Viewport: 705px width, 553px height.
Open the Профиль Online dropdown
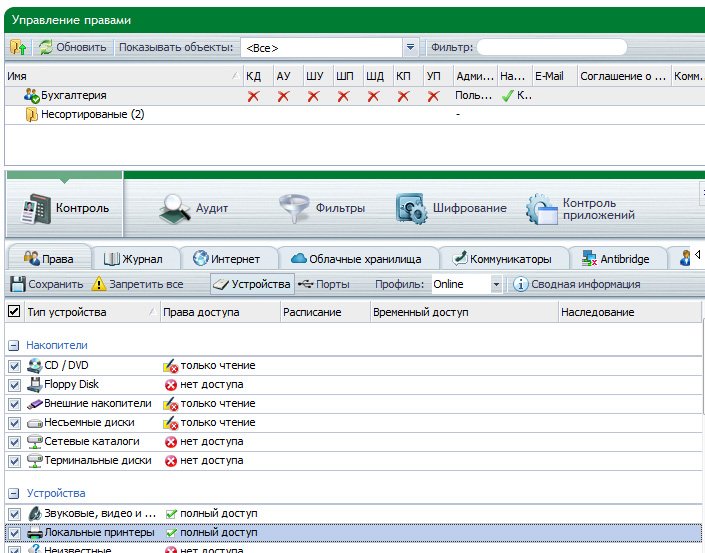tap(495, 284)
